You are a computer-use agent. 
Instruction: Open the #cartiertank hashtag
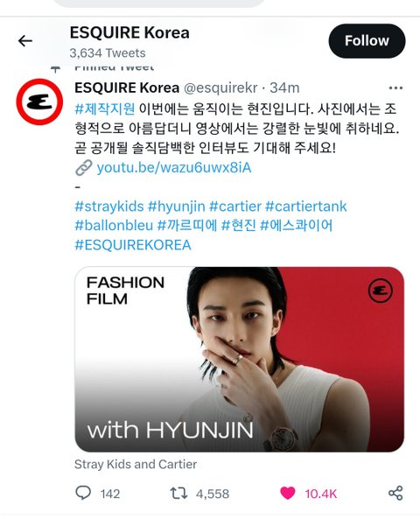[x=306, y=207]
